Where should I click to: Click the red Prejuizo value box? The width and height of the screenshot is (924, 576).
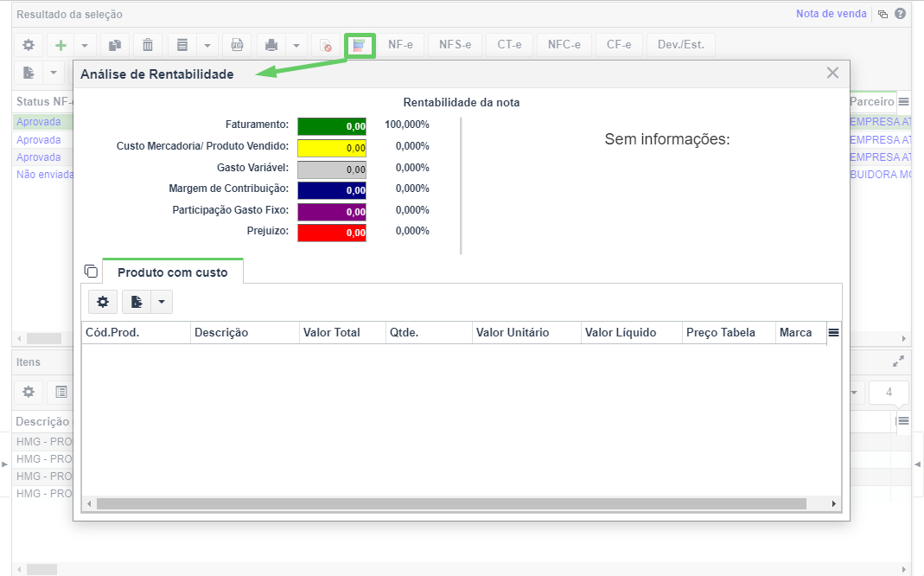pyautogui.click(x=332, y=233)
